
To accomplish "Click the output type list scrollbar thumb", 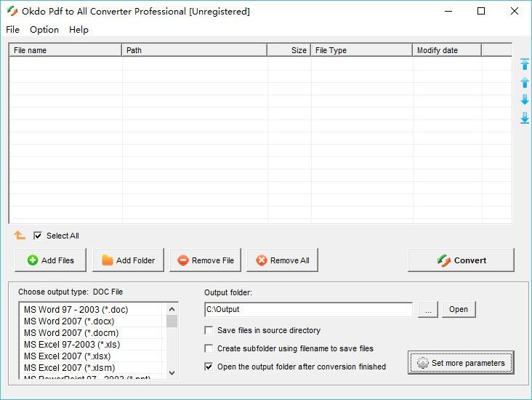I will click(x=172, y=321).
